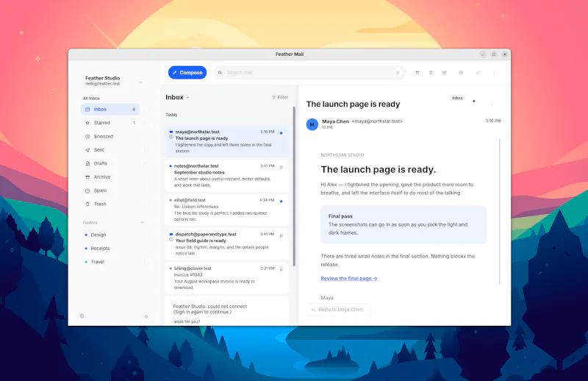Open the Inbox heading dropdown arrow
The width and height of the screenshot is (588, 381).
tap(187, 98)
